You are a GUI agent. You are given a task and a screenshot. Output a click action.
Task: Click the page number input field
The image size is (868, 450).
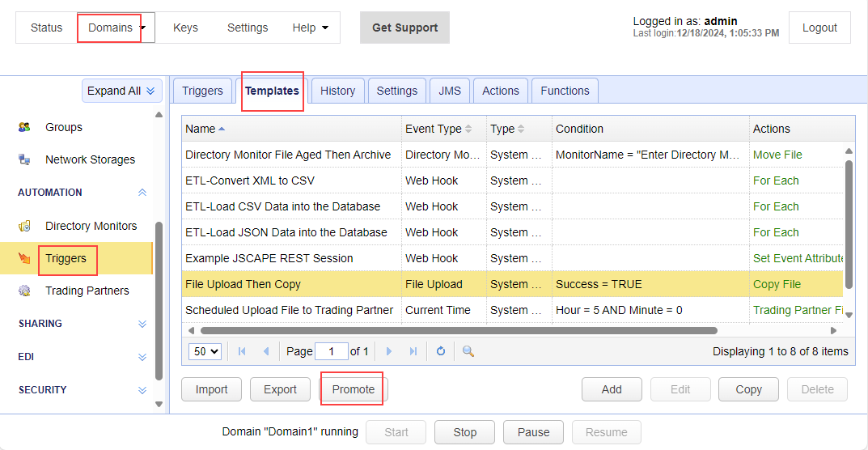tap(331, 351)
